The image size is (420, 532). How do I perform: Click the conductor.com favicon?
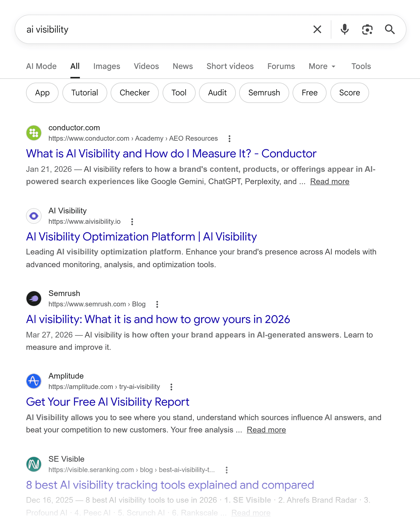(34, 133)
